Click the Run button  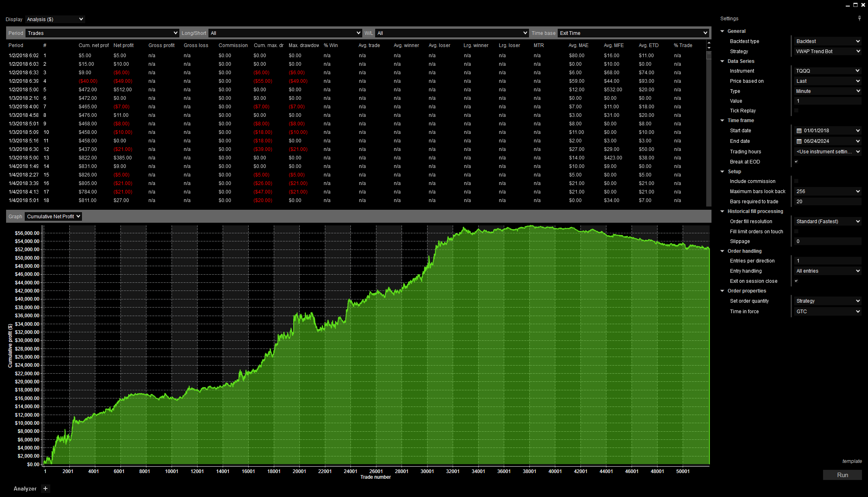pos(842,475)
